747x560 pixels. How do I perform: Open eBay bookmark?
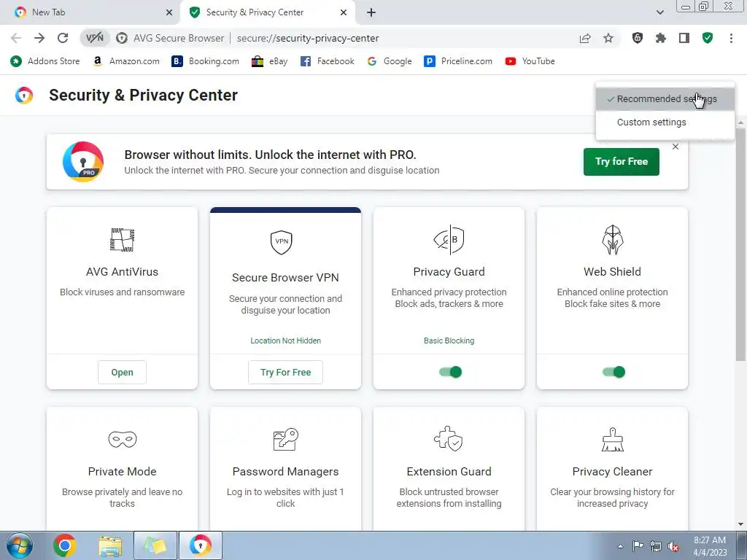(270, 61)
